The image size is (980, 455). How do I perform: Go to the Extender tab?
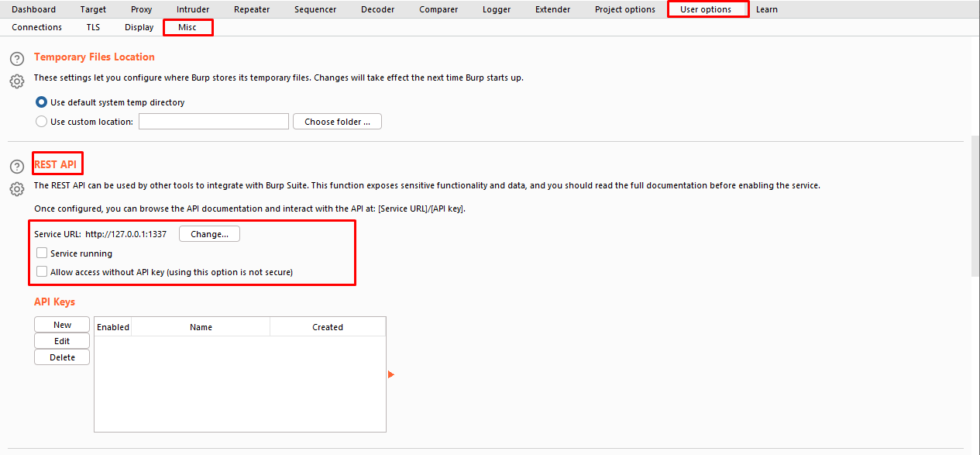pos(553,9)
